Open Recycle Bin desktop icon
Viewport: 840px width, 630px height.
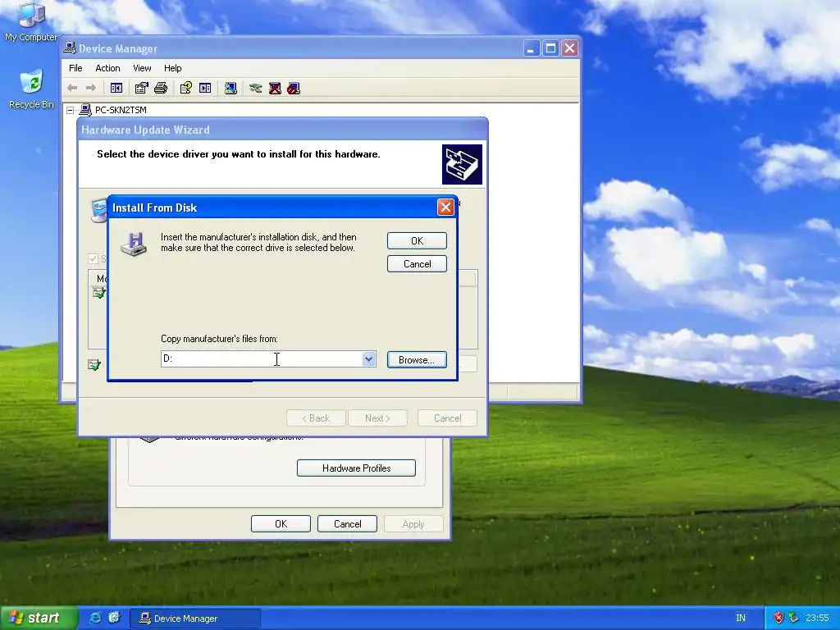pyautogui.click(x=32, y=83)
